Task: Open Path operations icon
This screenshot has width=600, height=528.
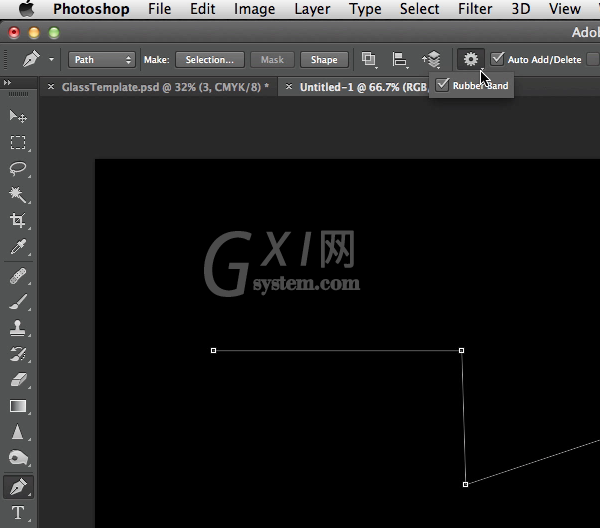Action: [369, 59]
